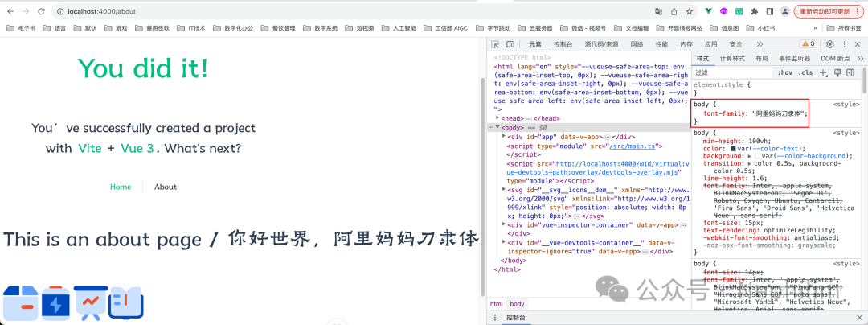Expand the div id="app" node

pyautogui.click(x=503, y=136)
